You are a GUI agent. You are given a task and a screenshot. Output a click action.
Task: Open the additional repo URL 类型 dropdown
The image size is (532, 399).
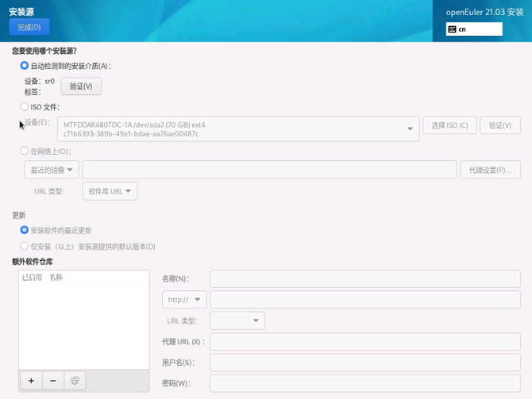pyautogui.click(x=237, y=320)
